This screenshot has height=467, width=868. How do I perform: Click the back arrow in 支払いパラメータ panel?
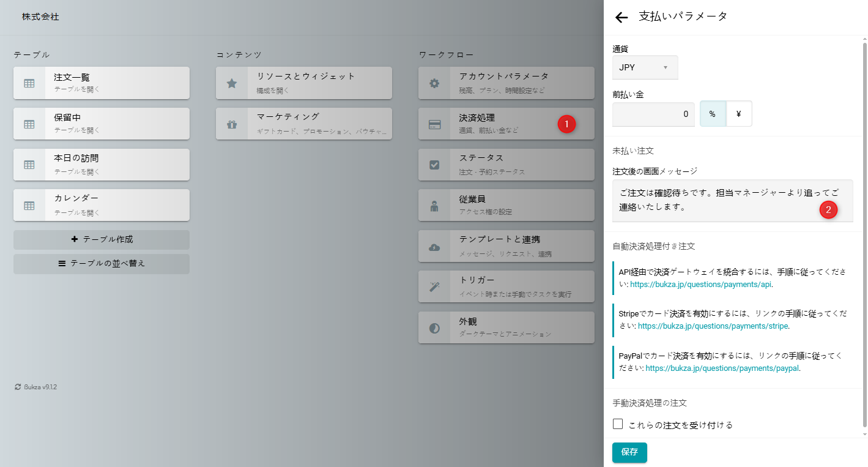point(621,17)
